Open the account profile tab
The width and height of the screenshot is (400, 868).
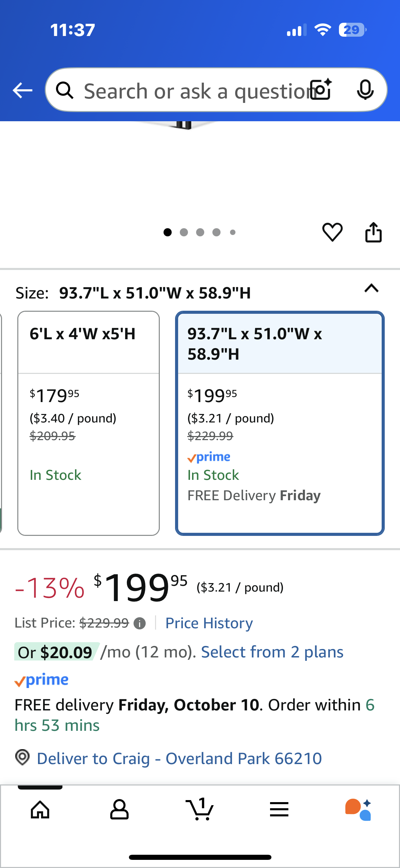(x=119, y=809)
